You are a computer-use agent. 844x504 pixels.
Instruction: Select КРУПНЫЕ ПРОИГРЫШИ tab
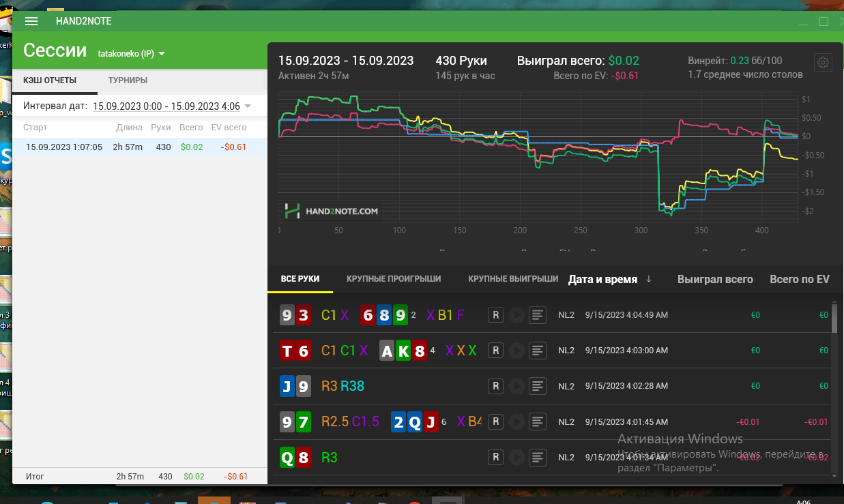tap(394, 279)
